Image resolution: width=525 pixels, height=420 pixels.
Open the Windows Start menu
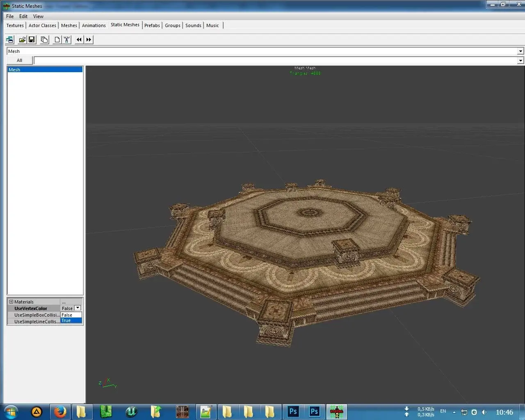coord(10,412)
